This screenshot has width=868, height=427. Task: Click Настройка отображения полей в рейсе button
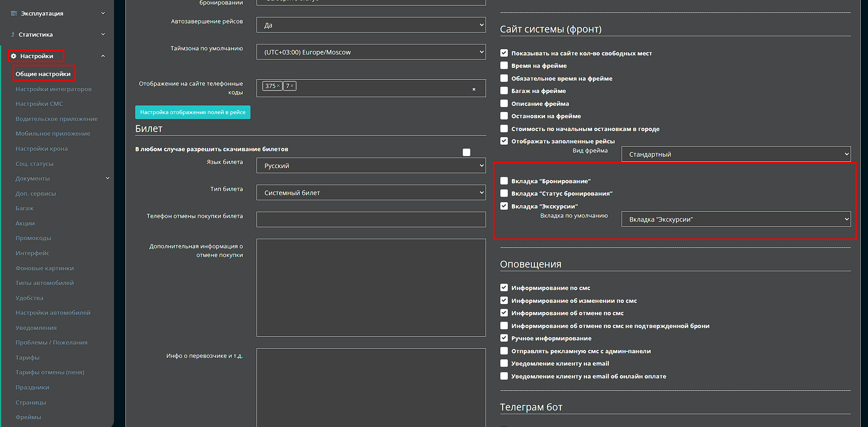[x=192, y=112]
